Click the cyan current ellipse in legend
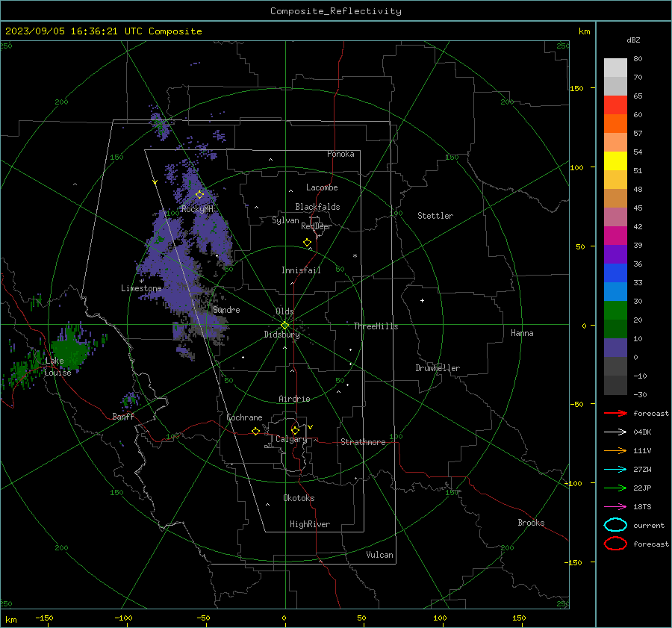The image size is (672, 628). (x=615, y=525)
